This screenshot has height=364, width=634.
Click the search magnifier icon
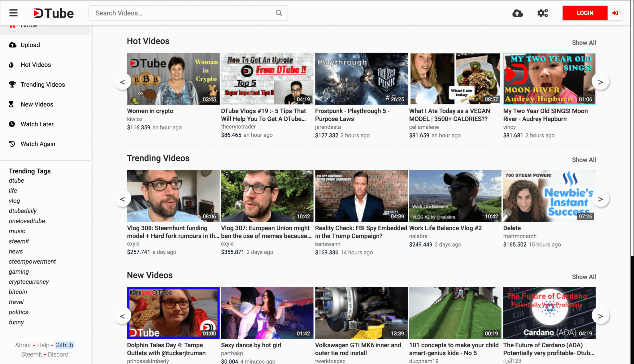point(279,13)
